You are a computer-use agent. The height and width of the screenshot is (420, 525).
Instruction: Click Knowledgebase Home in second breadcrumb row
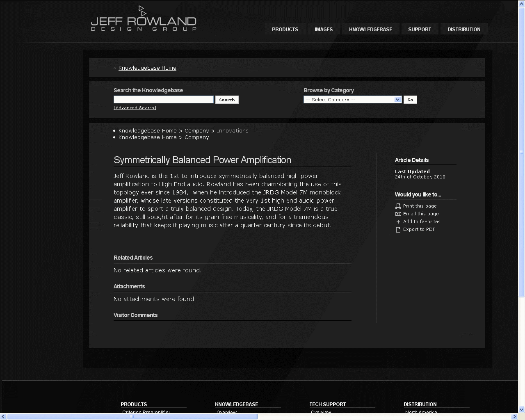click(148, 137)
